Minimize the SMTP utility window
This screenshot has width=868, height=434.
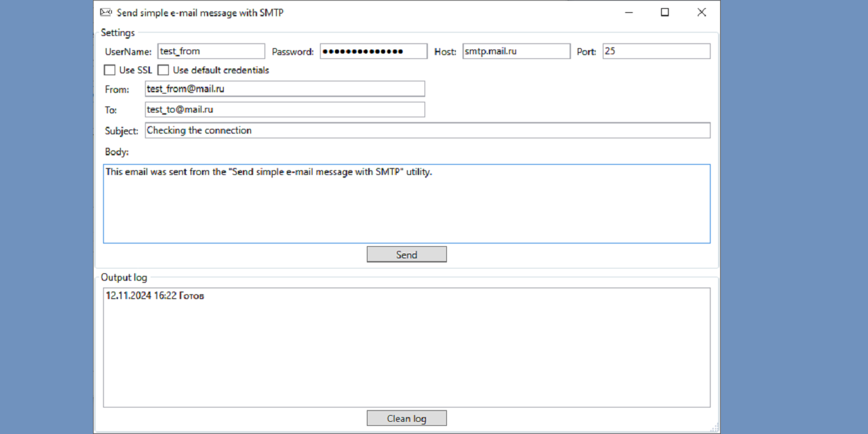coord(629,12)
